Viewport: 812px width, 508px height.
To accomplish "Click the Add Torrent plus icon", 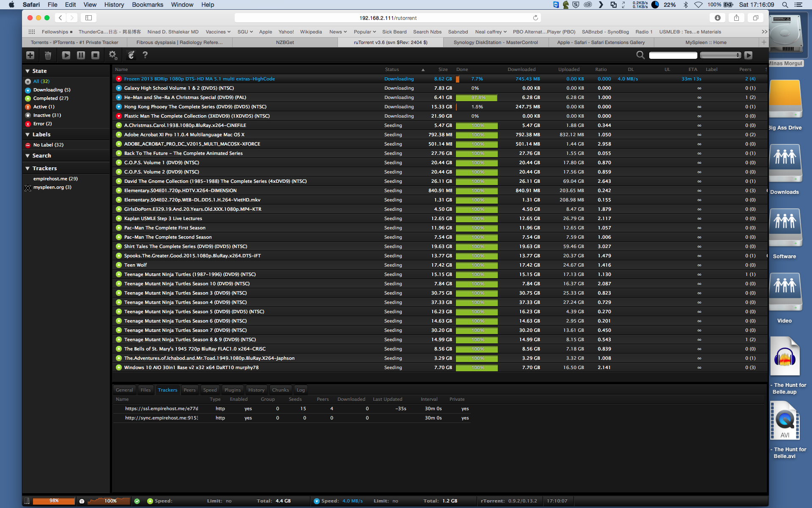I will coord(30,55).
